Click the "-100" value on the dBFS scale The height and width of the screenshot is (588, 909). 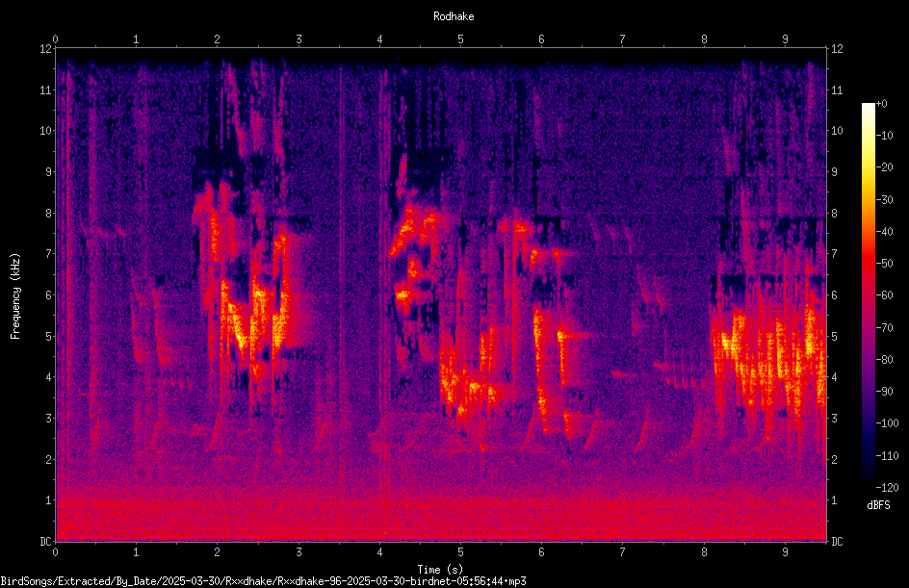(888, 423)
